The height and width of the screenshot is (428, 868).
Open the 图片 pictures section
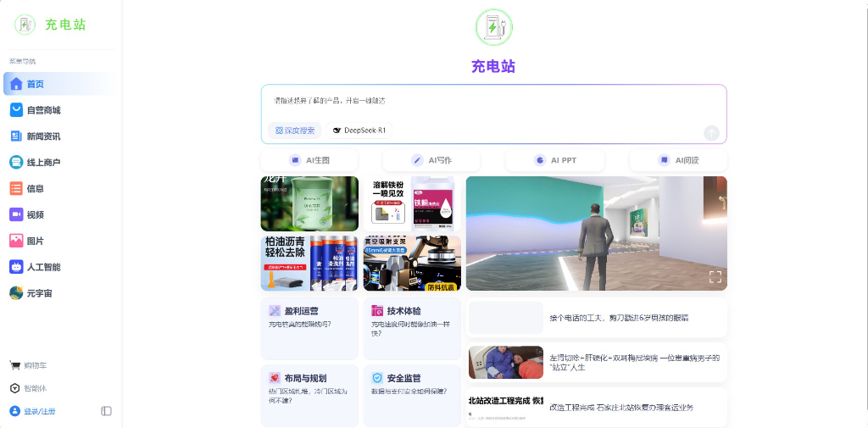point(34,241)
